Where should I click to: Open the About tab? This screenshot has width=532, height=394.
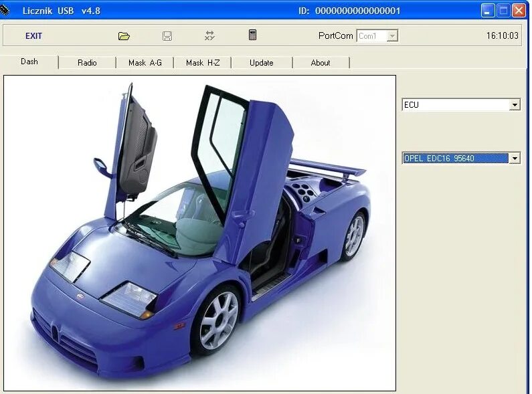321,63
